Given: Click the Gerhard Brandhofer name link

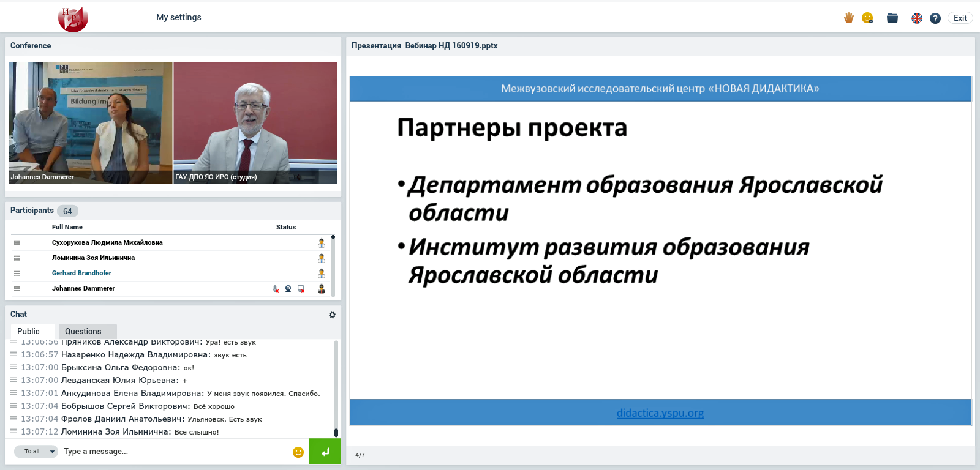Looking at the screenshot, I should (81, 273).
